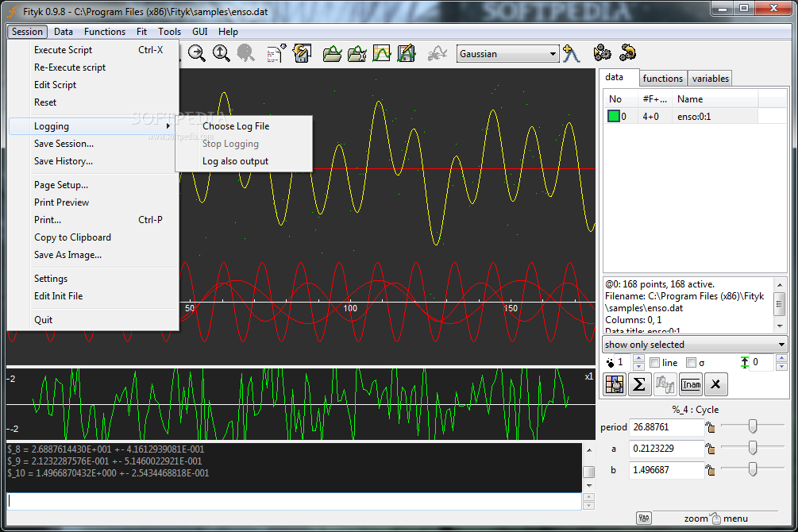Toggle the lock icon beside parameter b
This screenshot has width=798, height=532.
click(710, 470)
